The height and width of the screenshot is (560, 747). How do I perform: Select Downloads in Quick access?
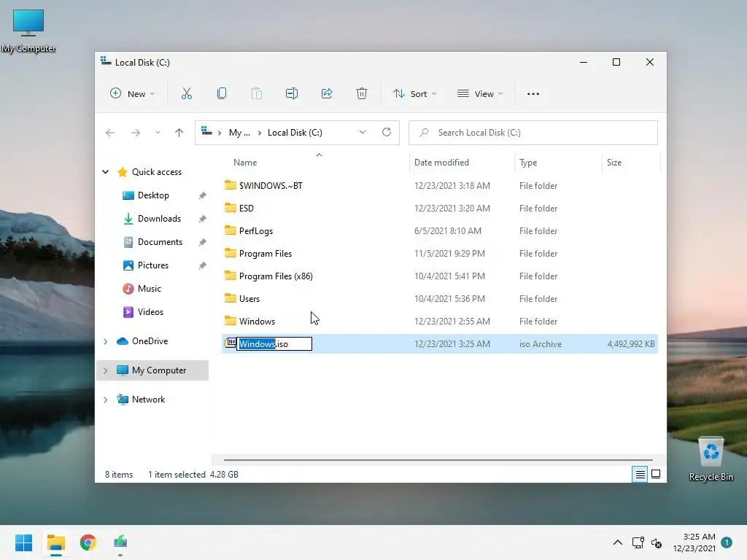159,219
